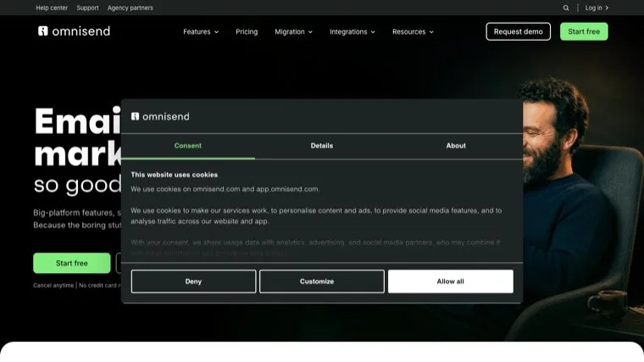Switch to the Details tab
The width and height of the screenshot is (644, 362).
pos(322,146)
